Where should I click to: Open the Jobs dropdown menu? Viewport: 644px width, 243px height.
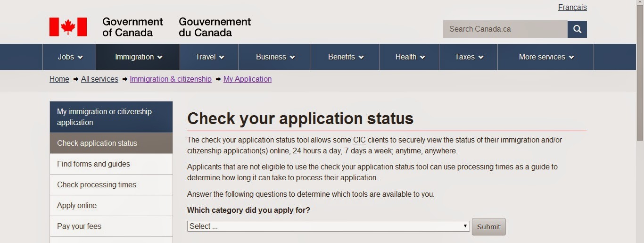[70, 57]
